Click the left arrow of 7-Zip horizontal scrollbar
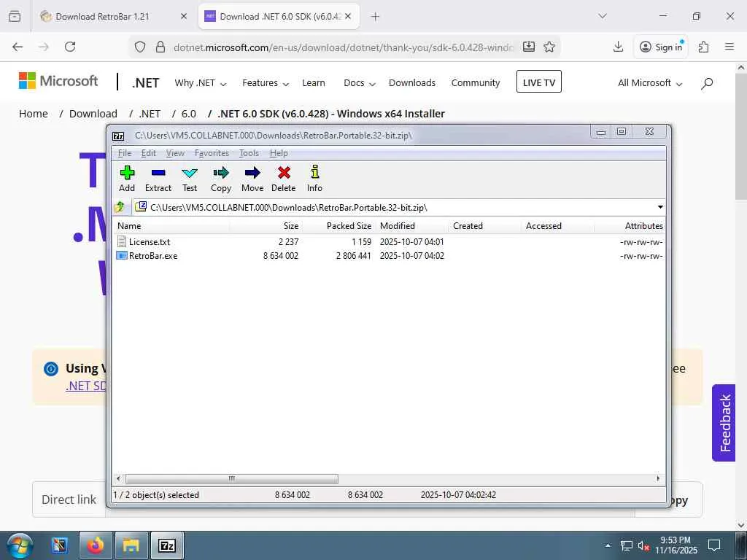Screen dimensions: 747x560 [119, 478]
